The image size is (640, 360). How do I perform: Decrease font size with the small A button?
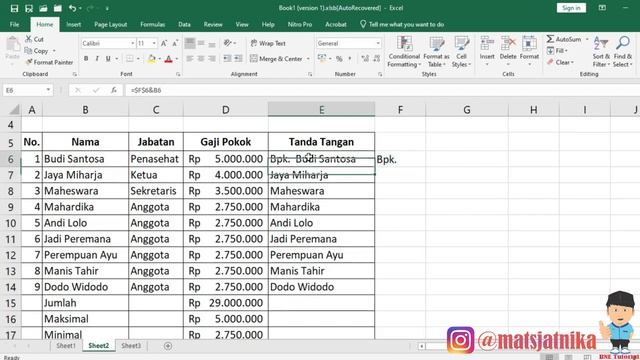click(x=175, y=43)
